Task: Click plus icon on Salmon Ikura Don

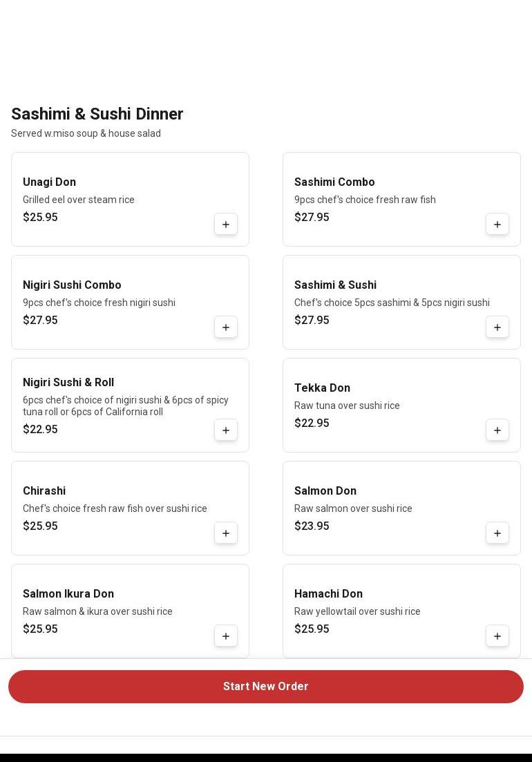Action: point(226,636)
